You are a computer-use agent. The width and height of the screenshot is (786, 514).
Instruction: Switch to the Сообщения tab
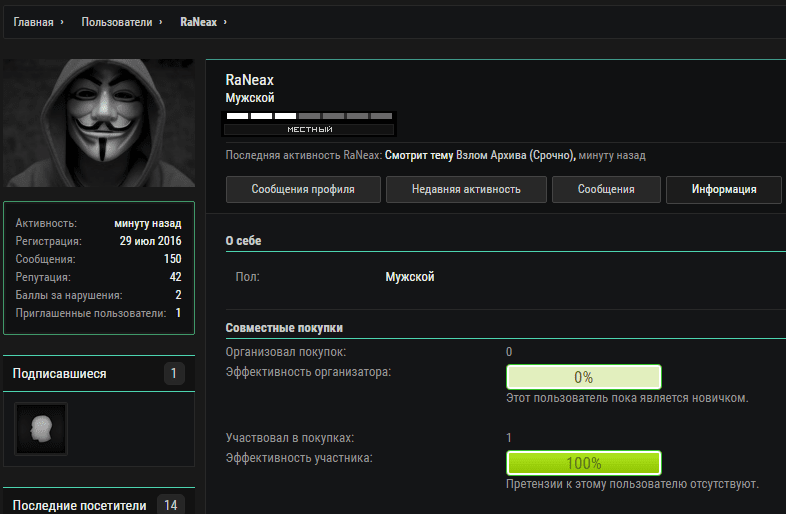[x=606, y=189]
